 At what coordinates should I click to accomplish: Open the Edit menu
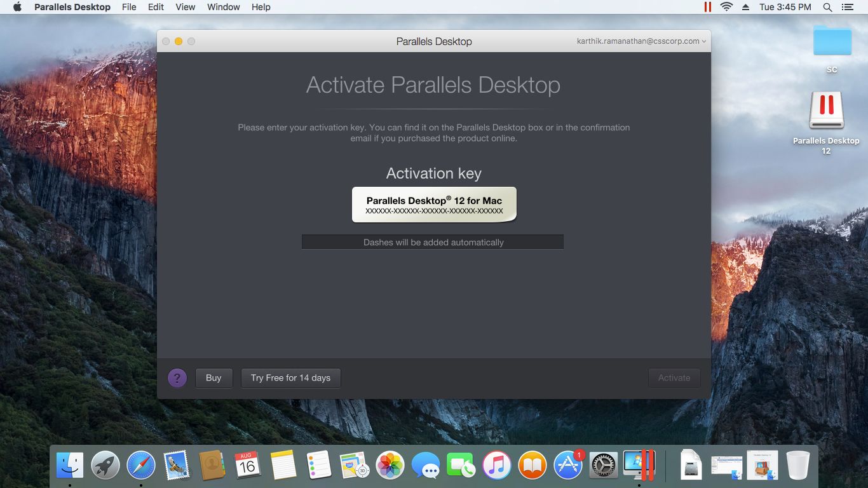coord(156,7)
